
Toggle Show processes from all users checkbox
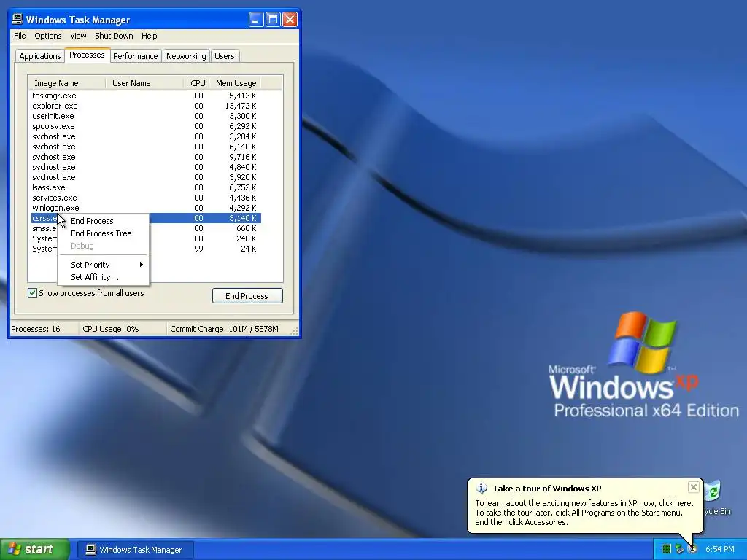pos(32,293)
